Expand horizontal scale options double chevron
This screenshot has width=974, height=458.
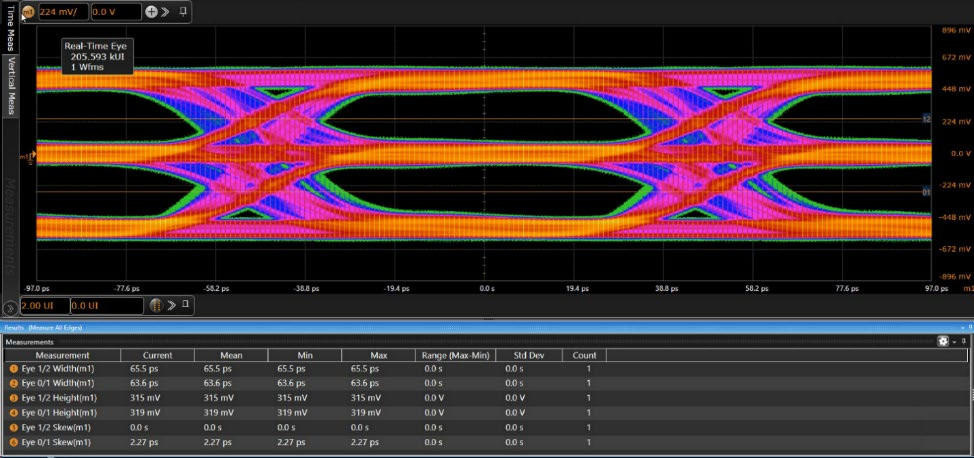click(x=170, y=305)
